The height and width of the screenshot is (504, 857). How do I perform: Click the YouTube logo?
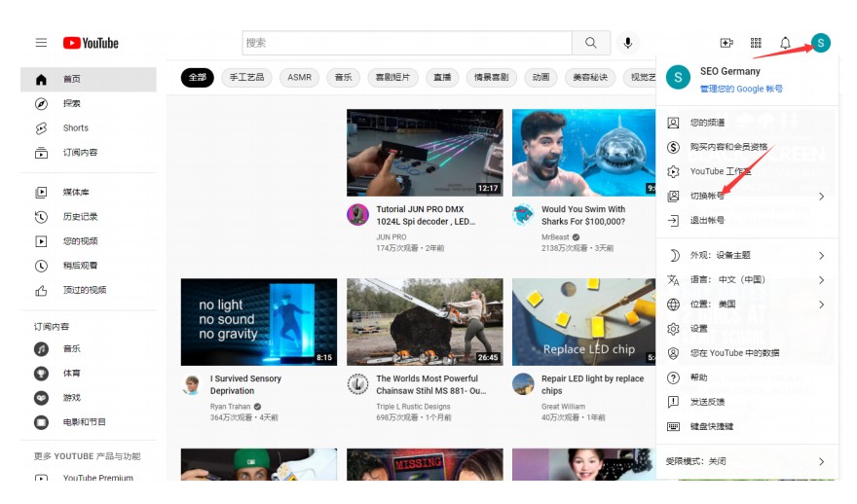[91, 43]
